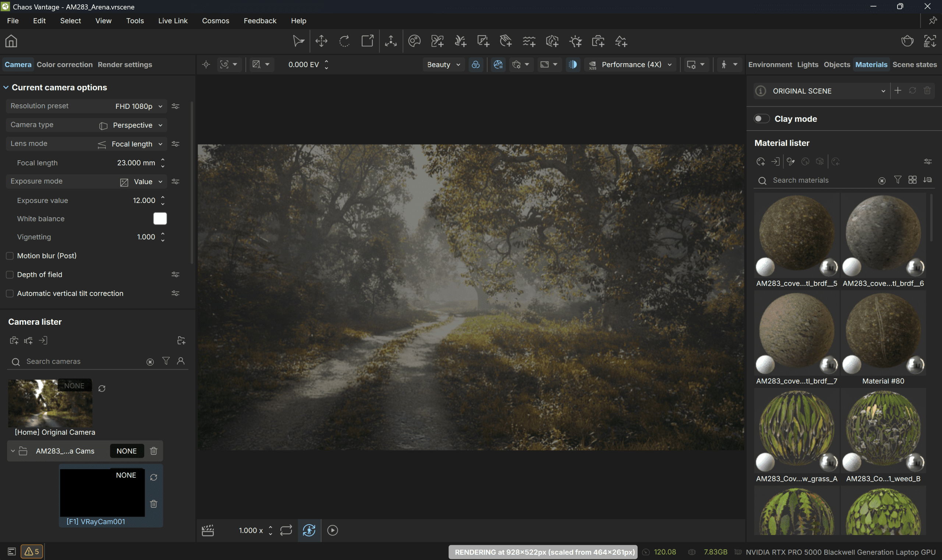Enable Clay mode
Image resolution: width=942 pixels, height=560 pixels.
click(x=762, y=118)
